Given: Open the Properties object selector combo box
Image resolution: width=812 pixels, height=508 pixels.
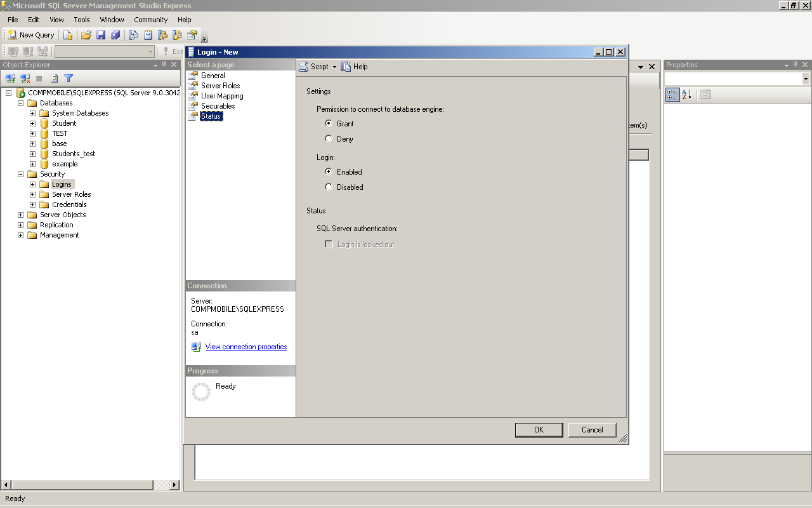Looking at the screenshot, I should [x=737, y=79].
